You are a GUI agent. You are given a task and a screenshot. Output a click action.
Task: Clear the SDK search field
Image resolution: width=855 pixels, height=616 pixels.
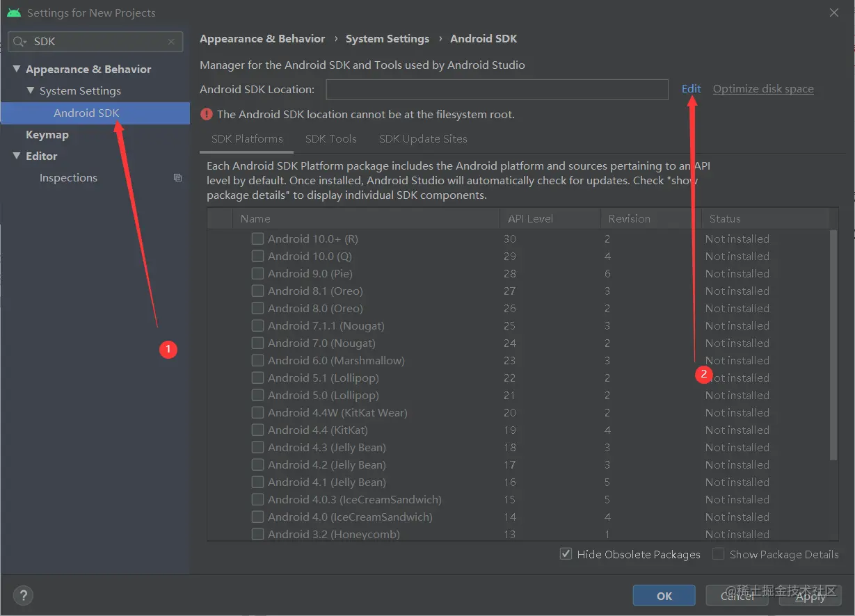point(171,42)
